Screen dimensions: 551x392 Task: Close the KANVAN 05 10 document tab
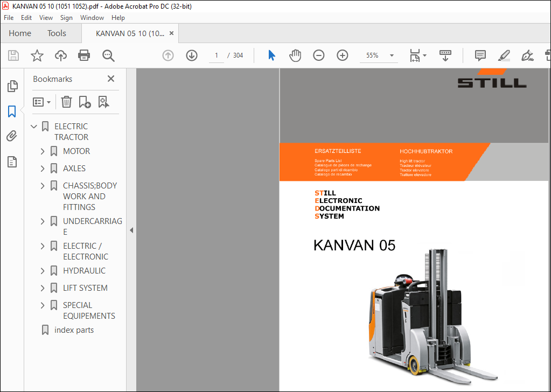(171, 33)
